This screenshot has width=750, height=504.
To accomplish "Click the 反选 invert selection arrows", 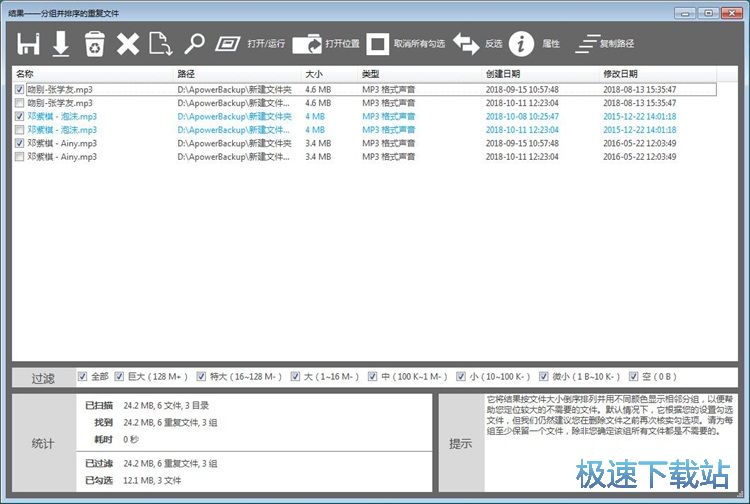I will [x=466, y=44].
